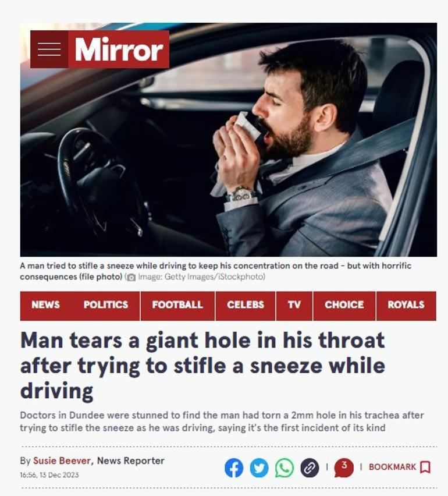Go to the Royals section
This screenshot has height=496, width=448.
406,304
